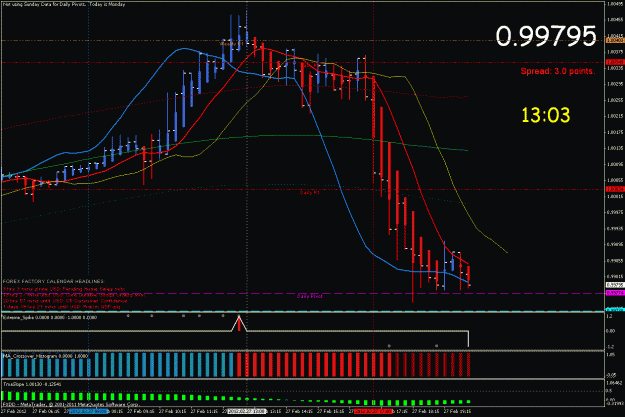This screenshot has width=625, height=417.
Task: Click the red spike in Extreme_Spike panel
Action: (x=239, y=323)
